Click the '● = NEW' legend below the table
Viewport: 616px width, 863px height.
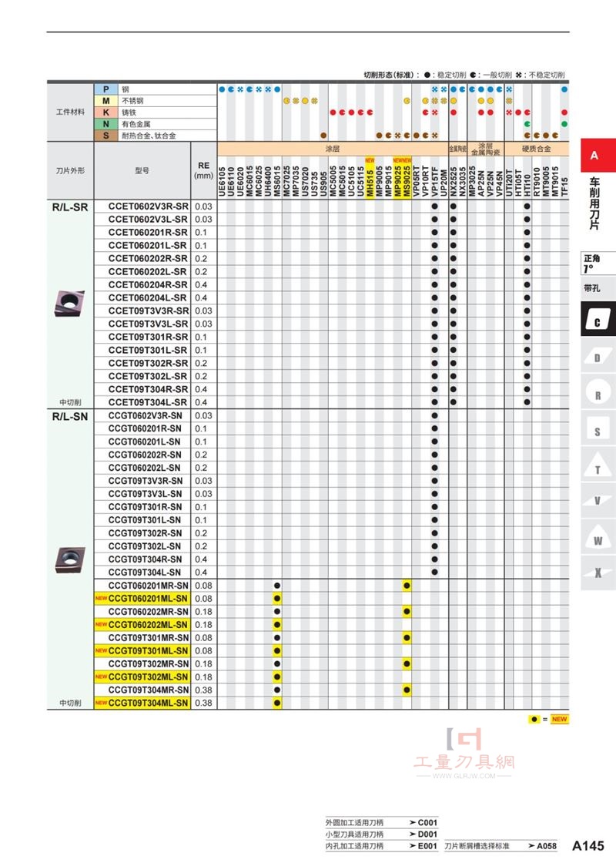pyautogui.click(x=548, y=720)
